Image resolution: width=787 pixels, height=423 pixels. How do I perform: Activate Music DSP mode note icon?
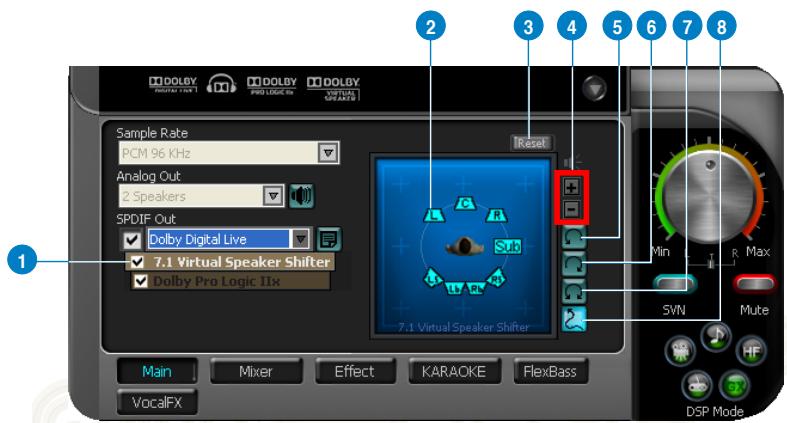pos(716,336)
